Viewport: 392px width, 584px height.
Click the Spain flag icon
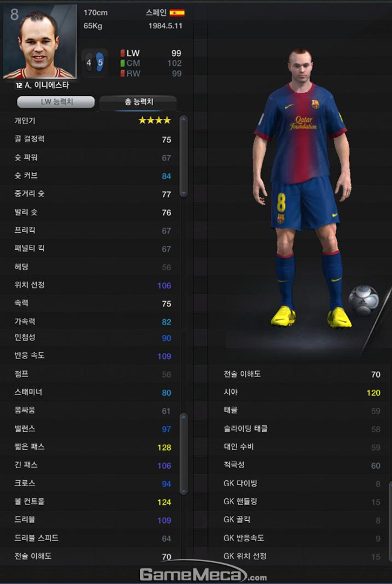pyautogui.click(x=177, y=13)
